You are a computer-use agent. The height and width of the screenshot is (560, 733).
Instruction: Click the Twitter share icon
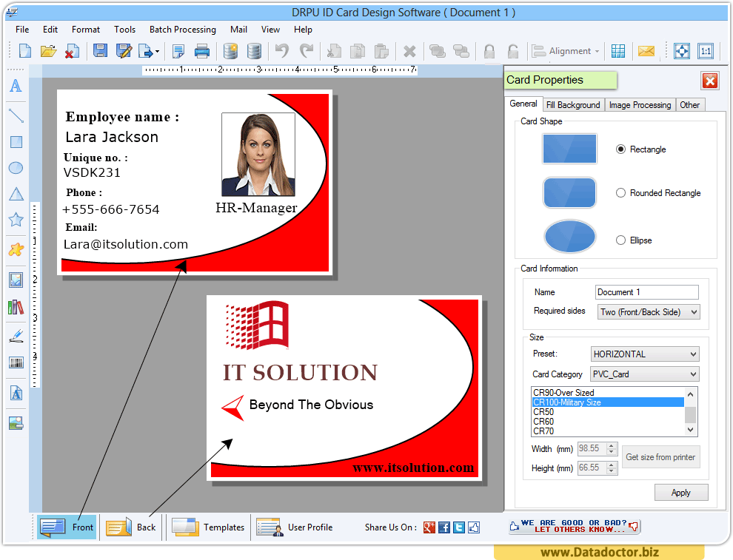point(459,527)
